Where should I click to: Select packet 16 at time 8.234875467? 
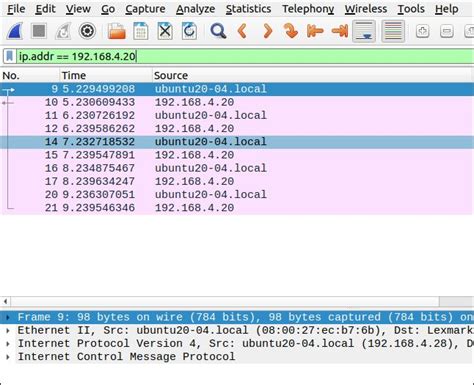tap(237, 168)
